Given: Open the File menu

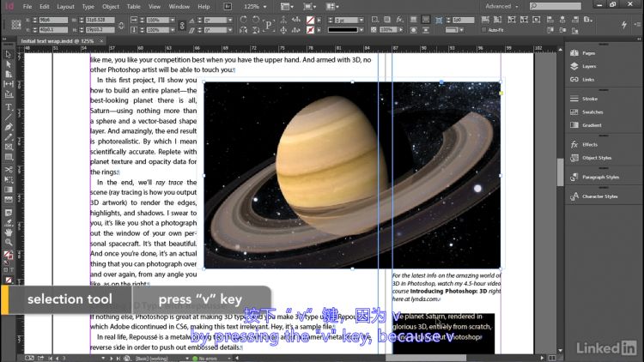Looking at the screenshot, I should coord(27,7).
